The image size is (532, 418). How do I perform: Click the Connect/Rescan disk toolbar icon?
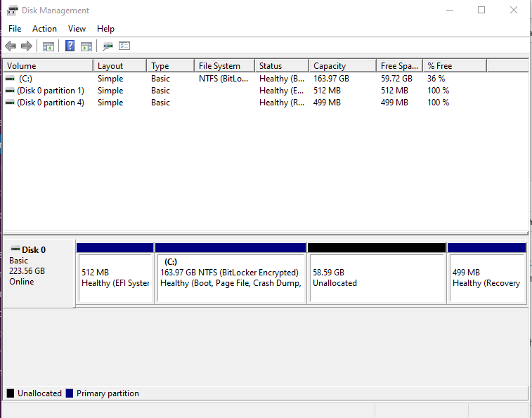click(x=108, y=46)
